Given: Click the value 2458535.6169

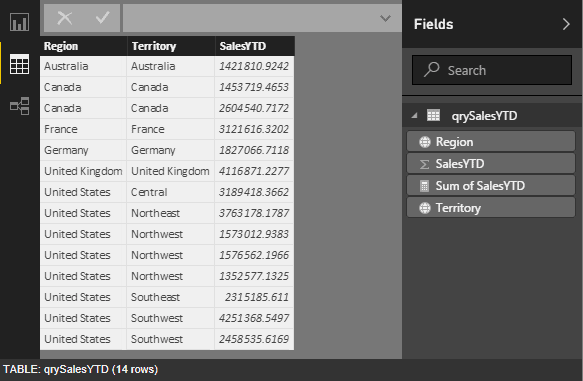Looking at the screenshot, I should click(254, 339).
